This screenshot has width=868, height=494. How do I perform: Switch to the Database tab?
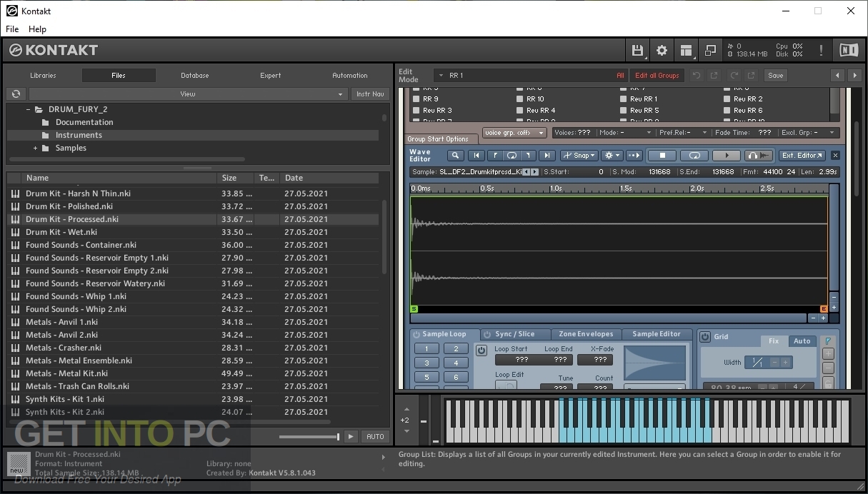[x=194, y=75]
